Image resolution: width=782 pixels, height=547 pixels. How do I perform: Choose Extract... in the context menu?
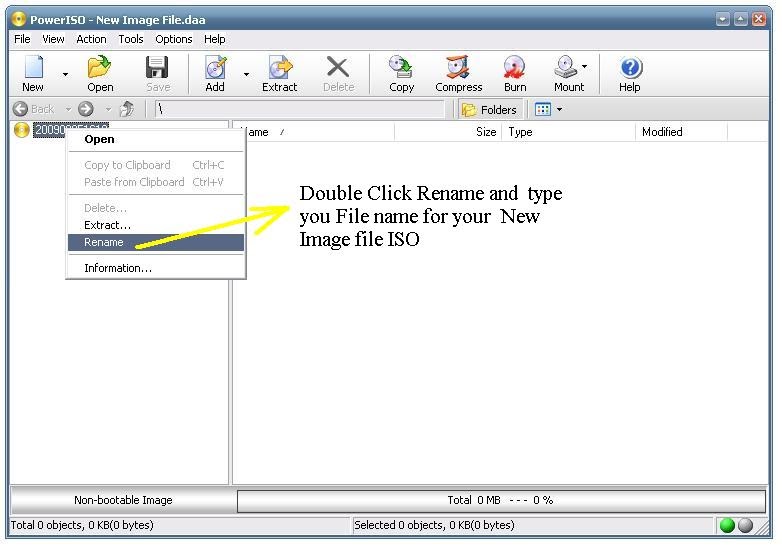click(x=156, y=225)
